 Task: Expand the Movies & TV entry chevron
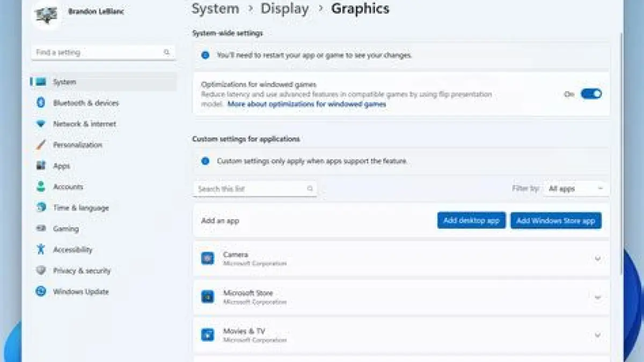[597, 335]
